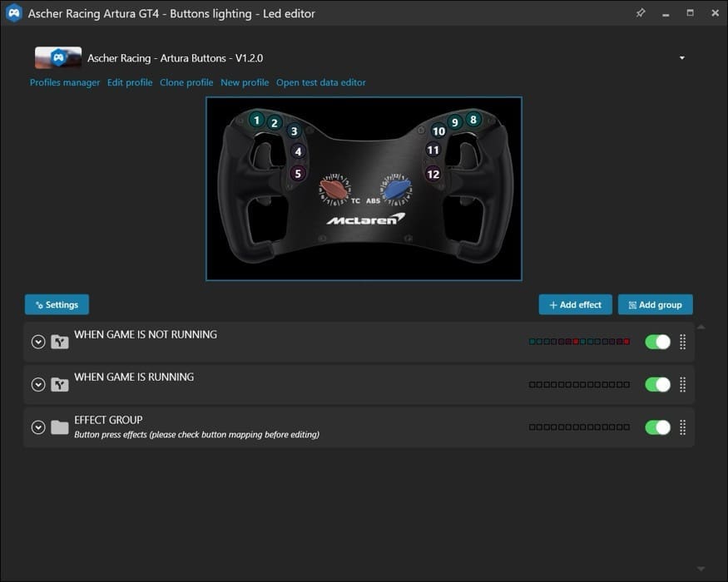Click the drag handle on the EFFECT GROUP row

tap(682, 427)
